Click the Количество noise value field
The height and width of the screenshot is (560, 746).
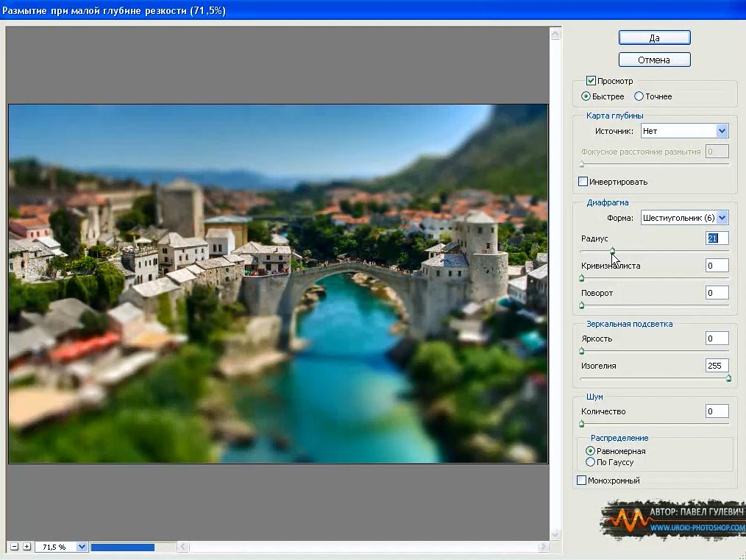(717, 411)
